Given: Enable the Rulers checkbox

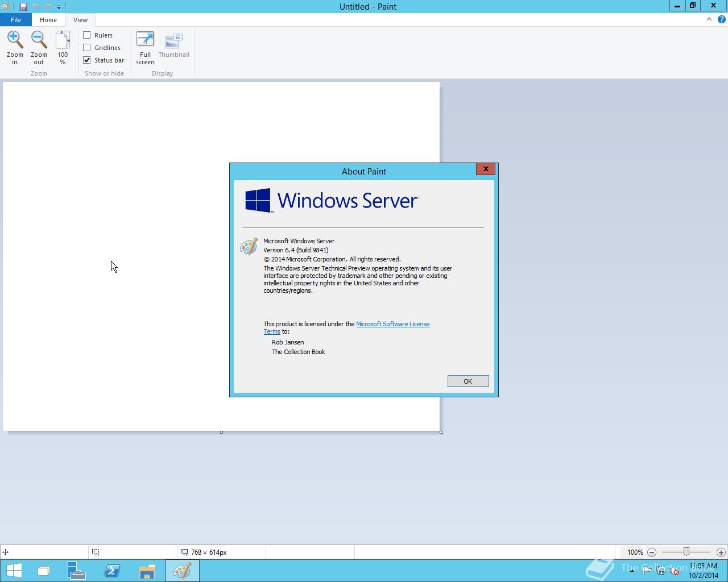Looking at the screenshot, I should 87,35.
